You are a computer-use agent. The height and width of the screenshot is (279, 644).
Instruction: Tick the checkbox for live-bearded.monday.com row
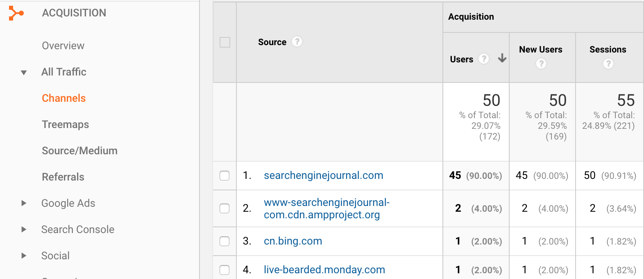pos(224,270)
